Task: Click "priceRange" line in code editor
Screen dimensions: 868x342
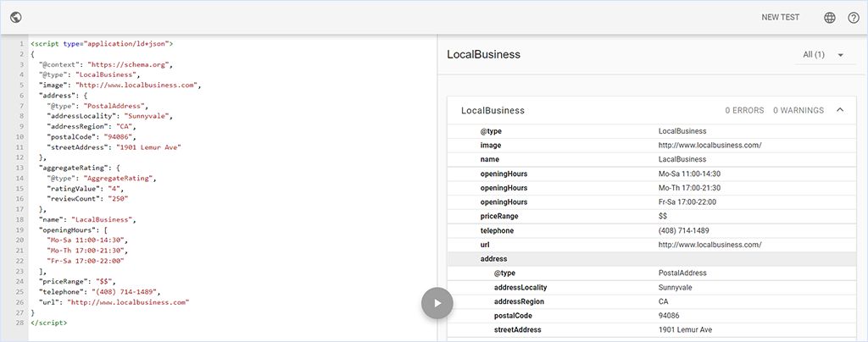Action: (x=77, y=281)
